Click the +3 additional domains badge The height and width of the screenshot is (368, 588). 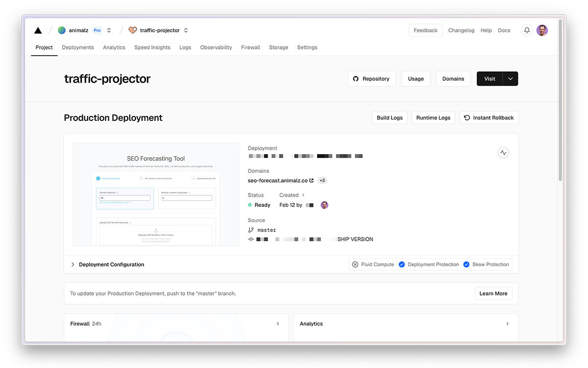click(x=322, y=181)
